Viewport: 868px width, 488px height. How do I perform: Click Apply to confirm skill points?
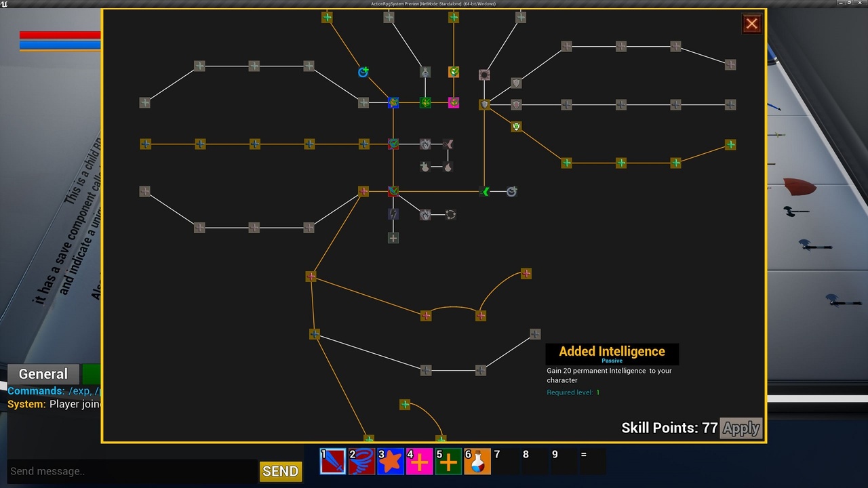pos(741,428)
